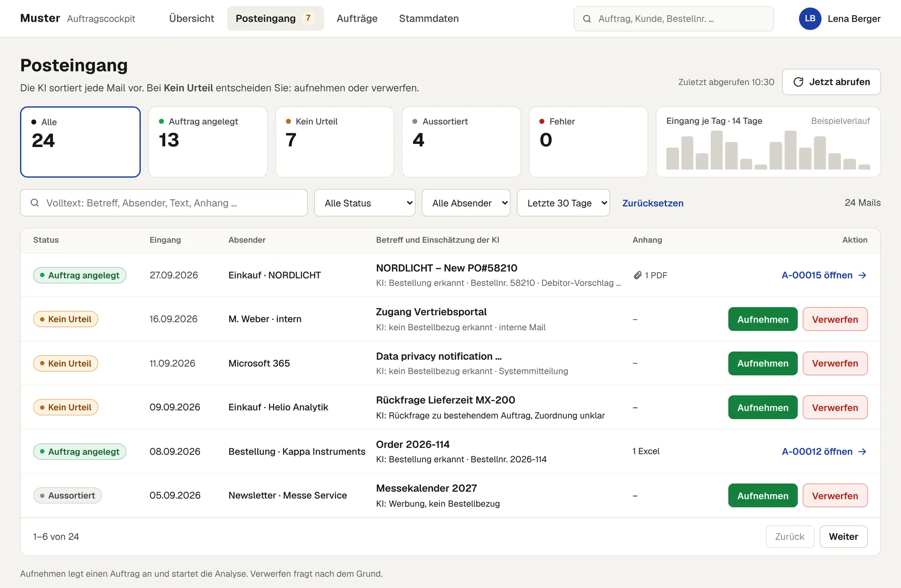Click the Posteingang badge showing 7
Screen dimensions: 901x588
tap(308, 18)
